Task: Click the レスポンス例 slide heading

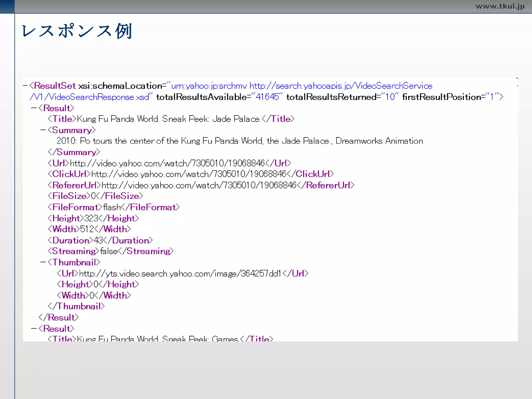Action: (77, 31)
